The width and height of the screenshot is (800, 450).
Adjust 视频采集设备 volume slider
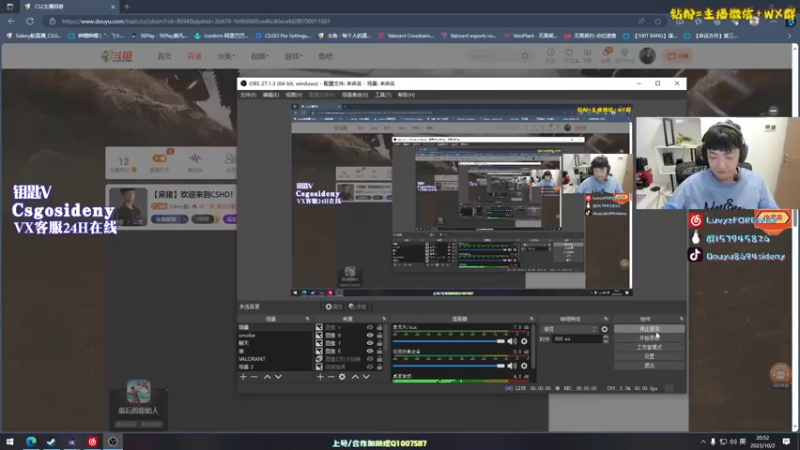(x=448, y=366)
